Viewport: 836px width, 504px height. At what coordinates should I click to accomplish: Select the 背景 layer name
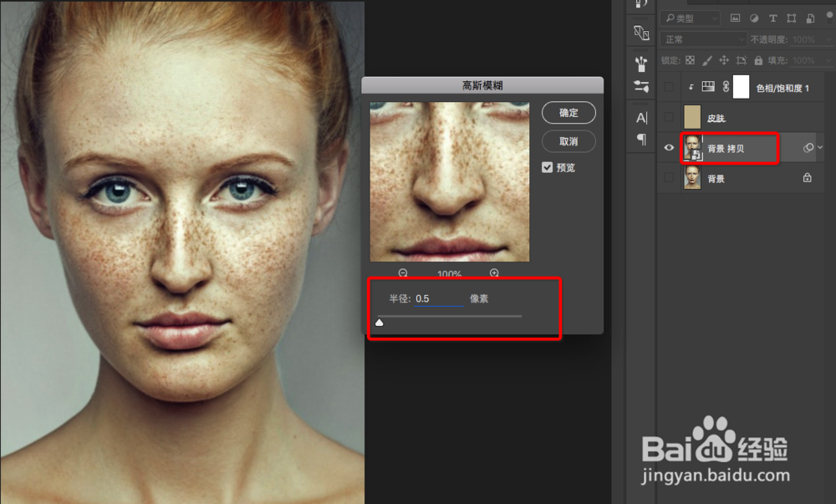(x=716, y=179)
